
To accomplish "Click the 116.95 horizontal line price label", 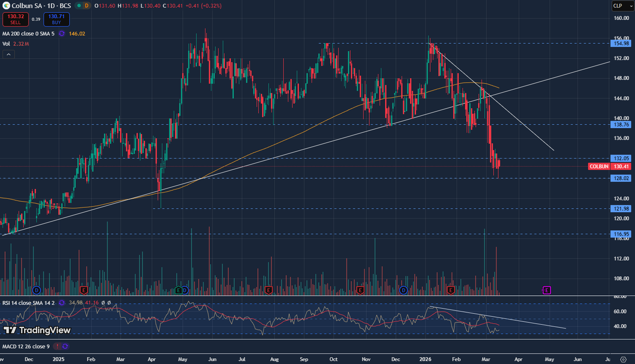I will (621, 234).
